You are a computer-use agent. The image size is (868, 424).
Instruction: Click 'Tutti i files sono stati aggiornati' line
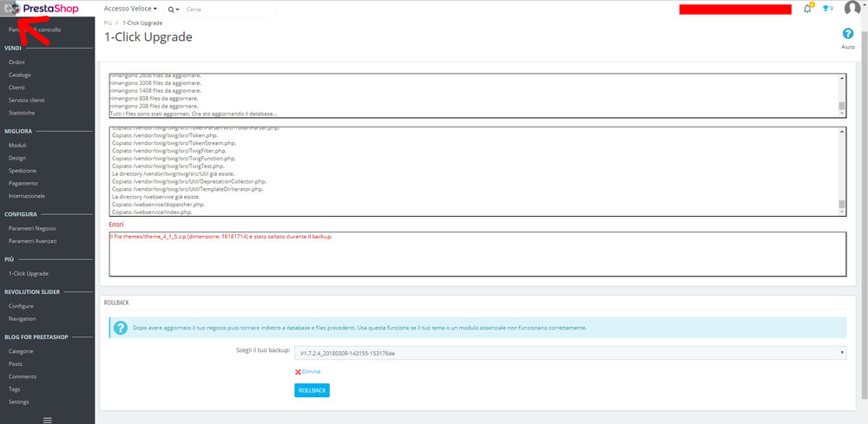coord(194,114)
